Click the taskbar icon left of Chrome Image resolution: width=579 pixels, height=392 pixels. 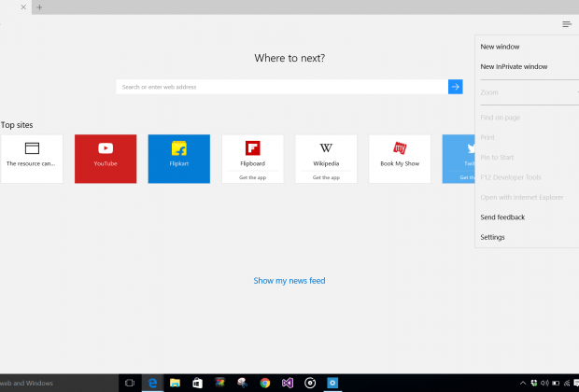[242, 384]
